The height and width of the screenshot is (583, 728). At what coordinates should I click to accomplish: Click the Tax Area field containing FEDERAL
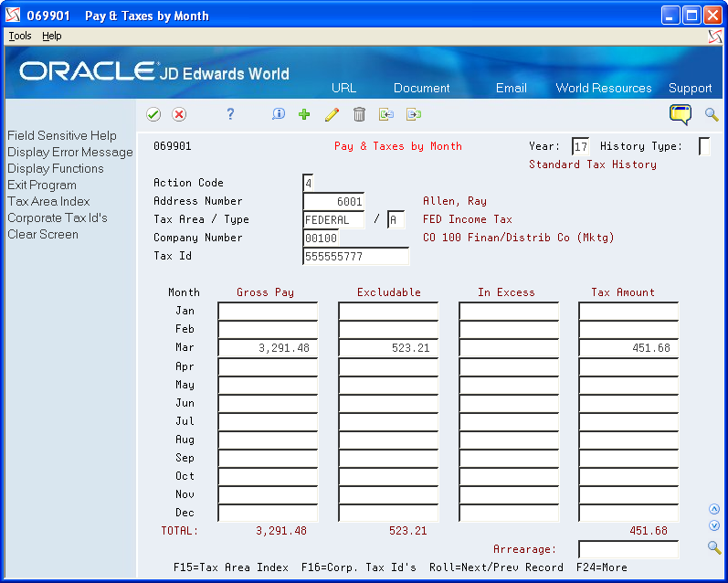tap(333, 219)
